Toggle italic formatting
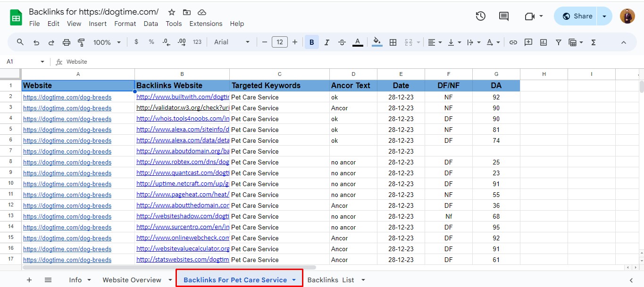 pos(326,42)
